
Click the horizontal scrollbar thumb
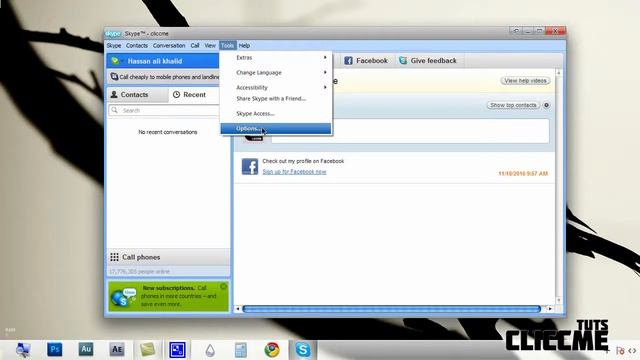coord(392,309)
